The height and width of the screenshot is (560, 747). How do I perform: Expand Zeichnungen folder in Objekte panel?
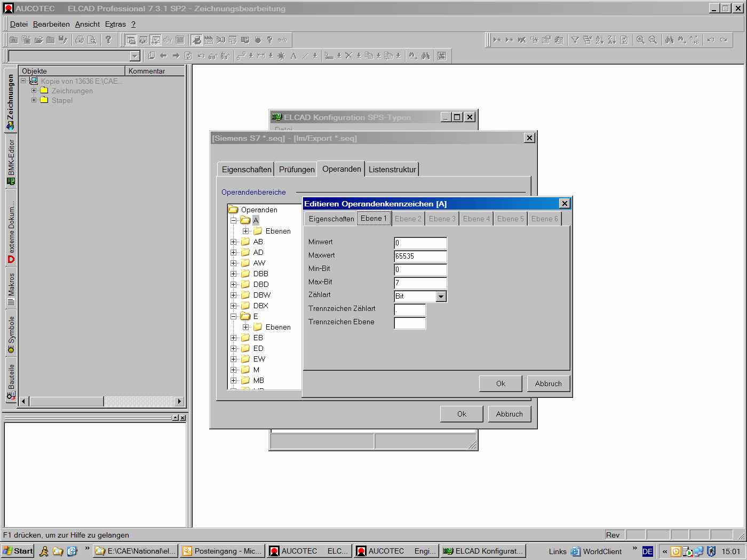click(x=34, y=90)
